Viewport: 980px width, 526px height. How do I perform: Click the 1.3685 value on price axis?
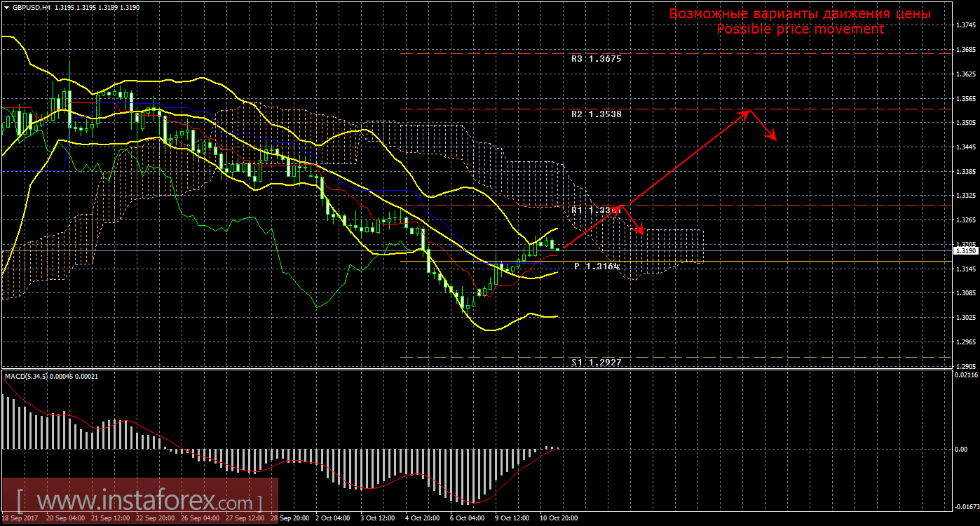point(966,50)
